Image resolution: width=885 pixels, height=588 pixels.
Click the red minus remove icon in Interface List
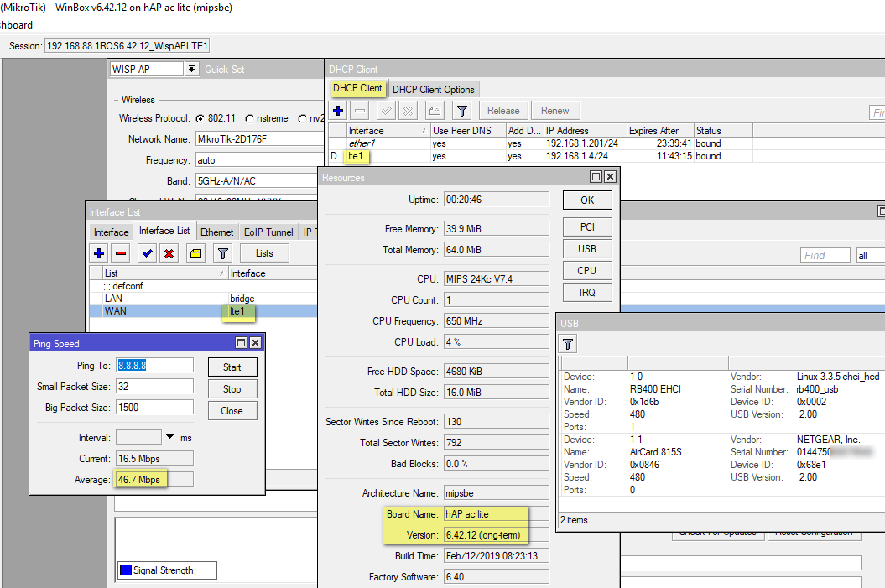point(121,253)
